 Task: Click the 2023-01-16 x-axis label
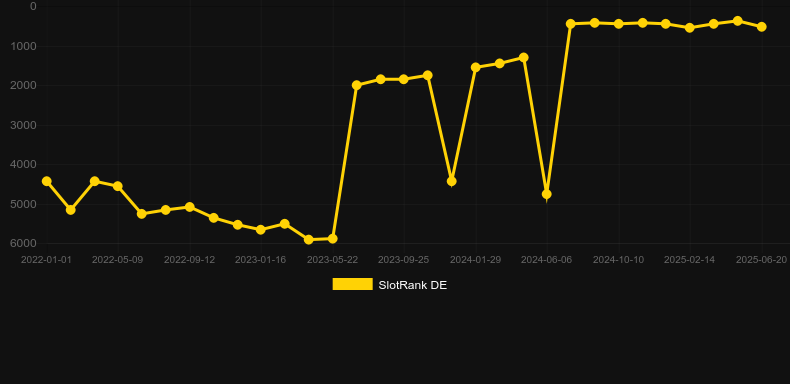point(260,260)
